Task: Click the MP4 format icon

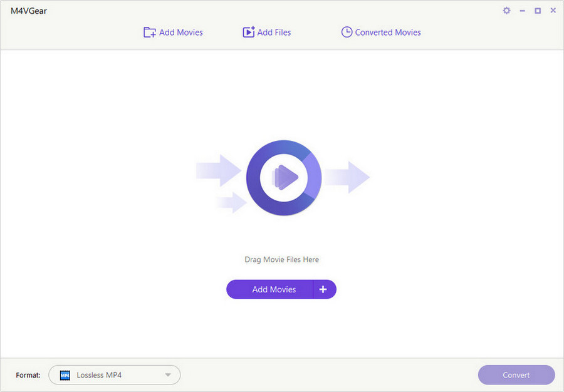Action: tap(65, 375)
